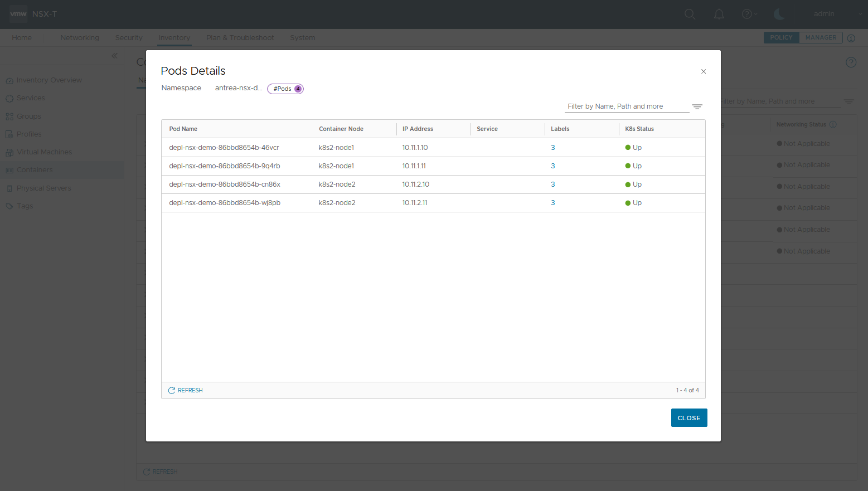868x491 pixels.
Task: Select pod depl-nsx-demo-86bbd8654b-cn86x
Action: pos(225,184)
